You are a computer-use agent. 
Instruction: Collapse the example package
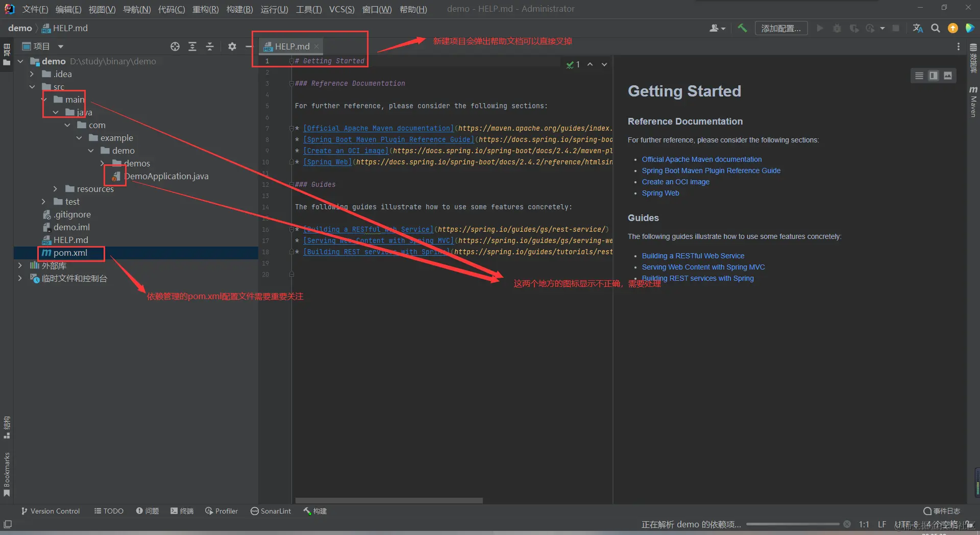79,138
